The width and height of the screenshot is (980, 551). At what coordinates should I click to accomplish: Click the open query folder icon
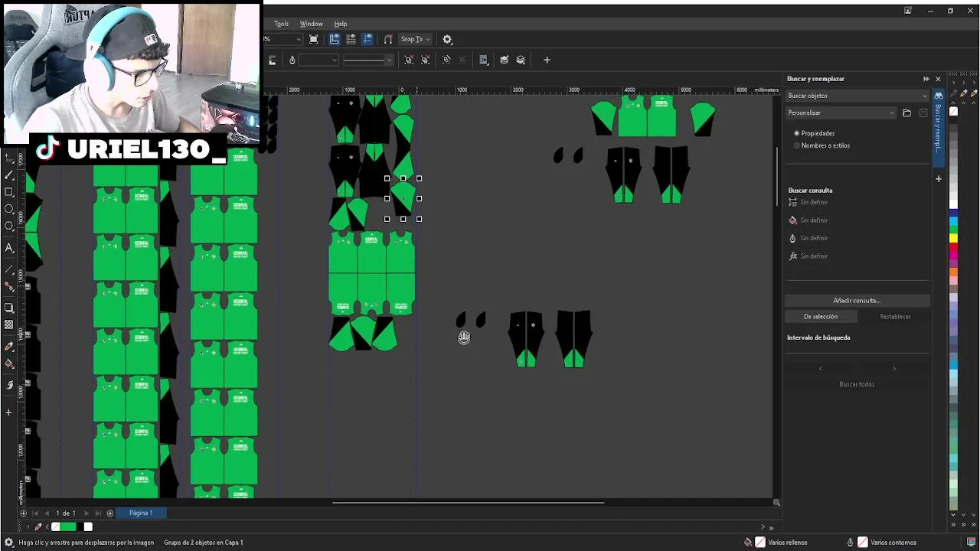906,112
